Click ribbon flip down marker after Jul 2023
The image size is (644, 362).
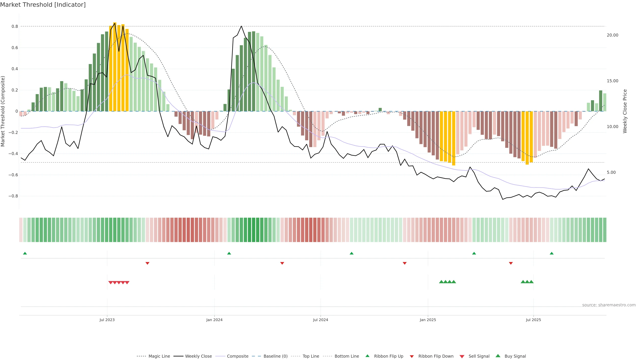coord(147,263)
